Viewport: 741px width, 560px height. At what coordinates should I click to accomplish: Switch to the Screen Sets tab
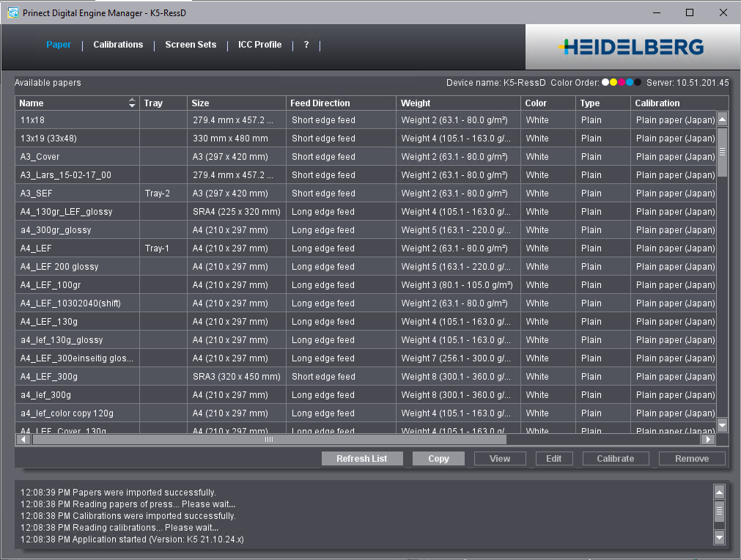click(x=191, y=45)
